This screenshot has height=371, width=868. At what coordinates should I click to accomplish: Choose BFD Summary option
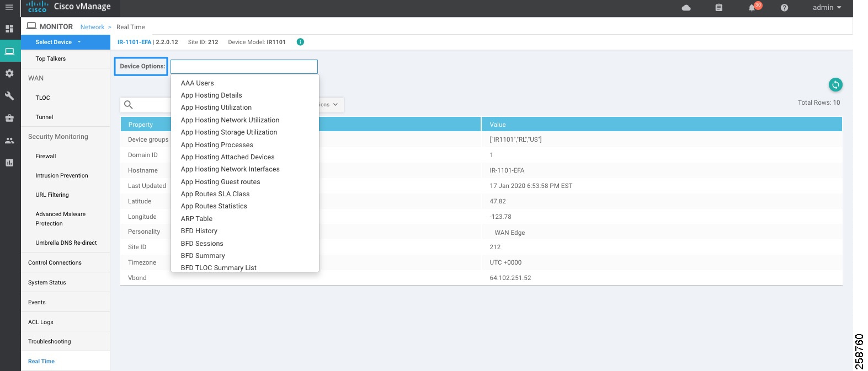[x=203, y=256]
